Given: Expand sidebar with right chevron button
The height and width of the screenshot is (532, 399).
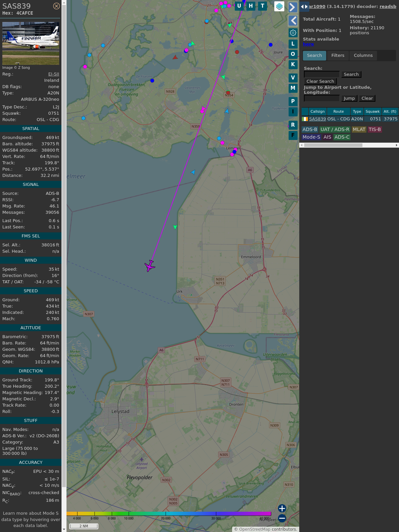Looking at the screenshot, I should point(293,7).
